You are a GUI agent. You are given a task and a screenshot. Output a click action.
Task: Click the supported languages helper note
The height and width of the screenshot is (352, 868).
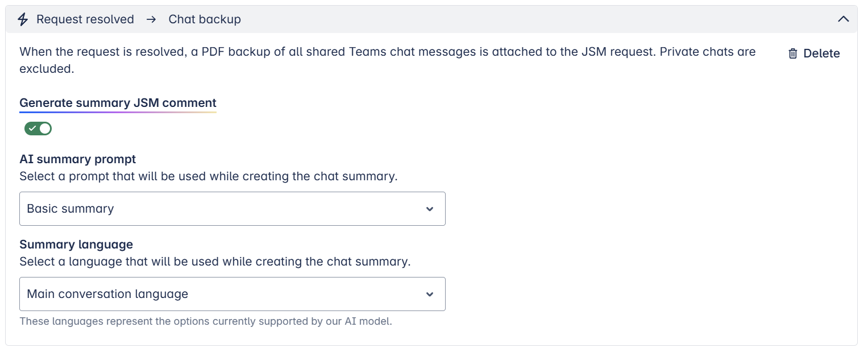click(206, 321)
